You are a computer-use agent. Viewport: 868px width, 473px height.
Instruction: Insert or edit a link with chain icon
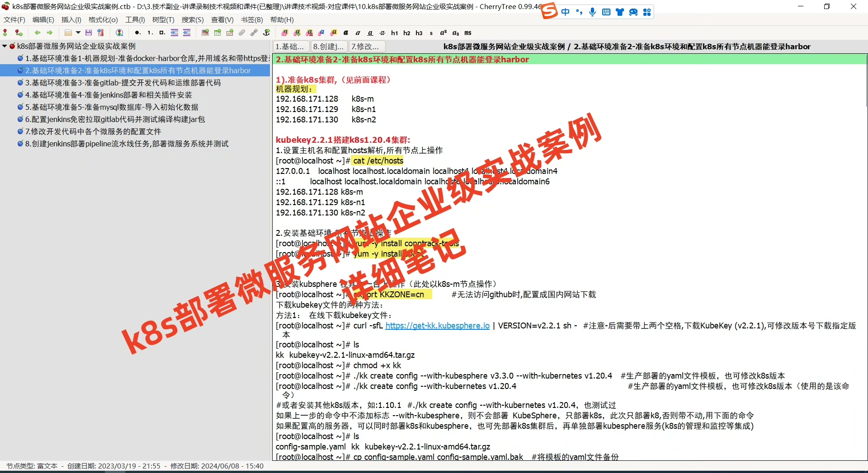click(x=254, y=33)
